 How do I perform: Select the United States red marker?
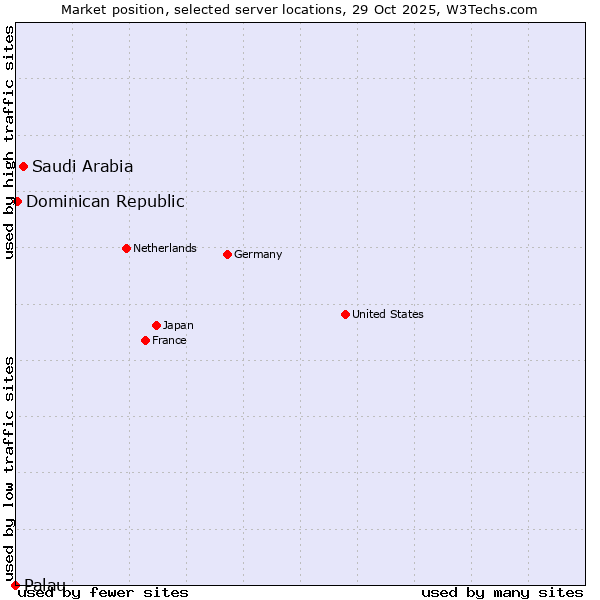(x=345, y=314)
